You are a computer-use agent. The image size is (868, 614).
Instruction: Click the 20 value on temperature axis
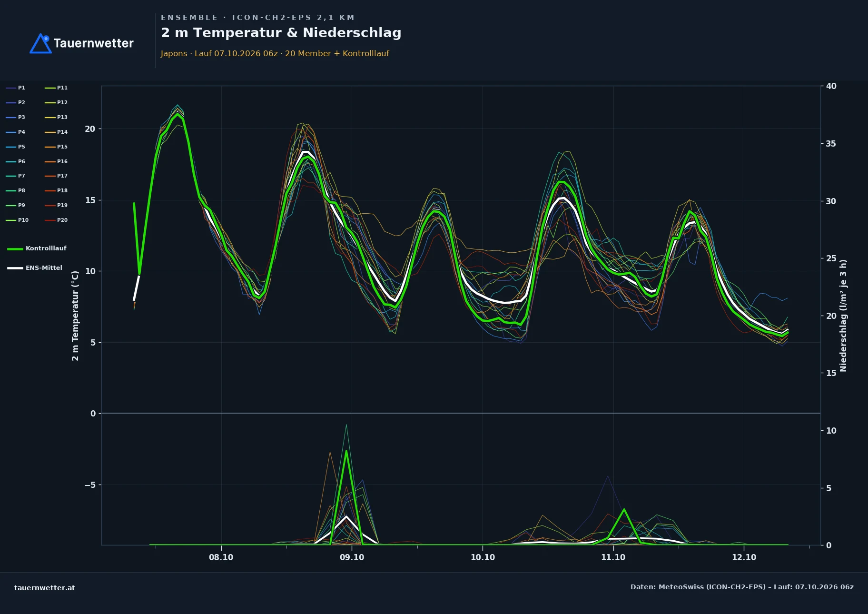pos(90,129)
